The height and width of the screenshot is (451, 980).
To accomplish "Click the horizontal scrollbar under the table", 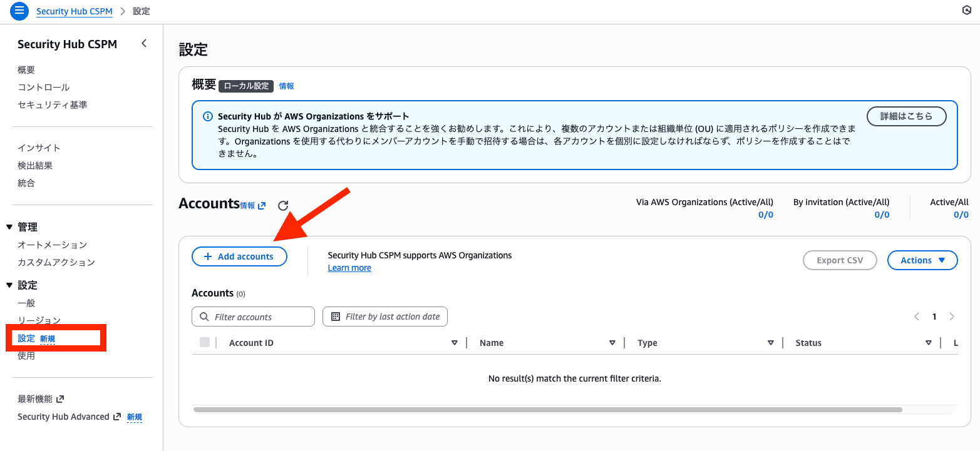I will (548, 410).
